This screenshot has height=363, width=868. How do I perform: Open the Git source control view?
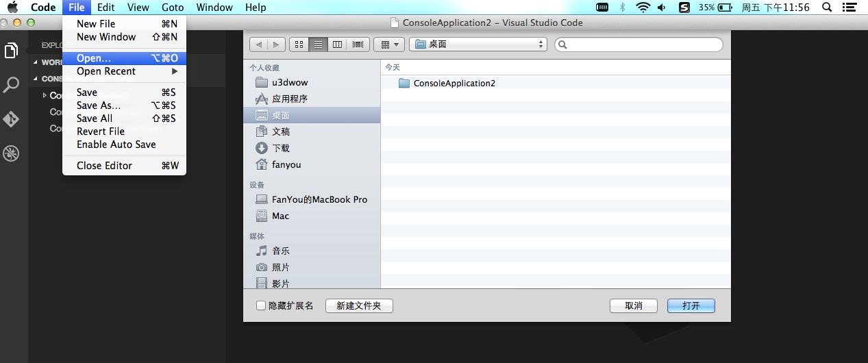(x=11, y=119)
